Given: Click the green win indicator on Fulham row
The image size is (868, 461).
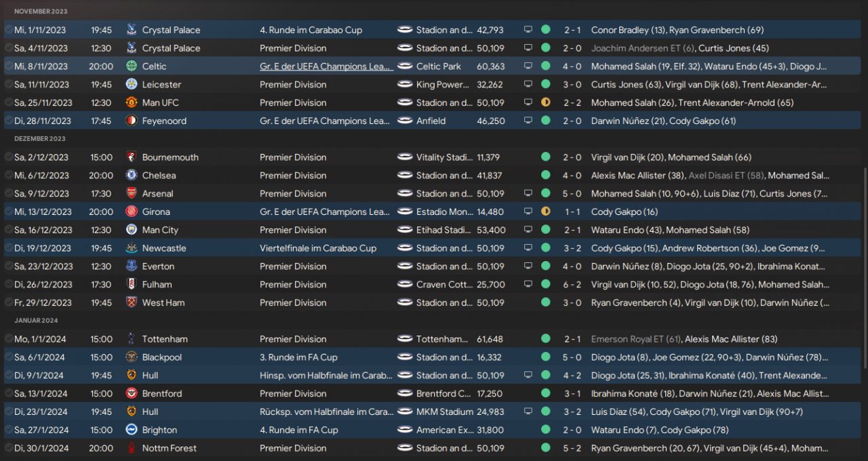Looking at the screenshot, I should point(546,285).
